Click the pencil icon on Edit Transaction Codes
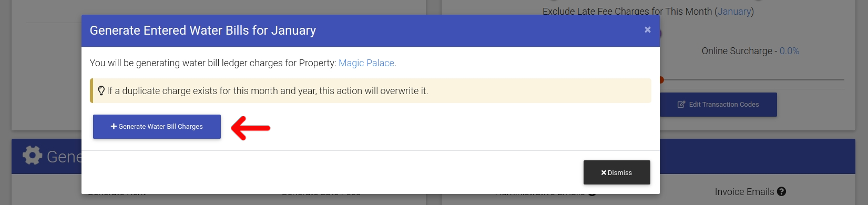Screen dimensions: 868x205 [x=681, y=105]
